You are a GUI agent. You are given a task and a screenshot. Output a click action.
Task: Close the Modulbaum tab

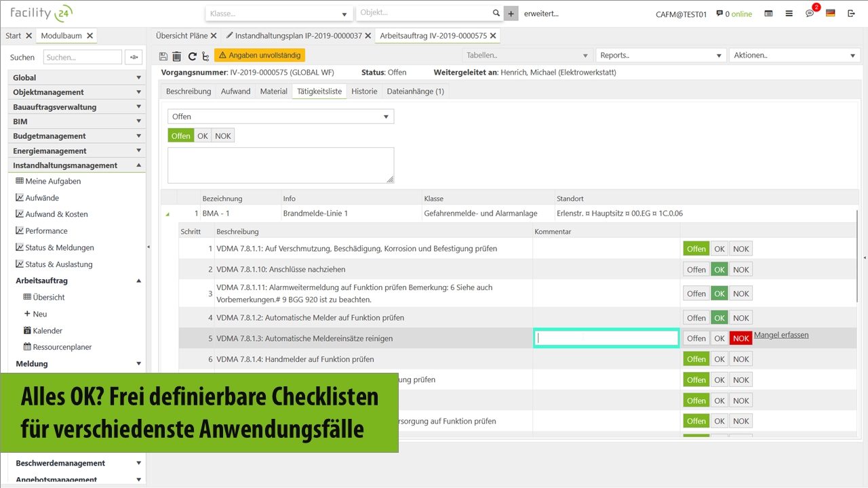click(x=90, y=36)
